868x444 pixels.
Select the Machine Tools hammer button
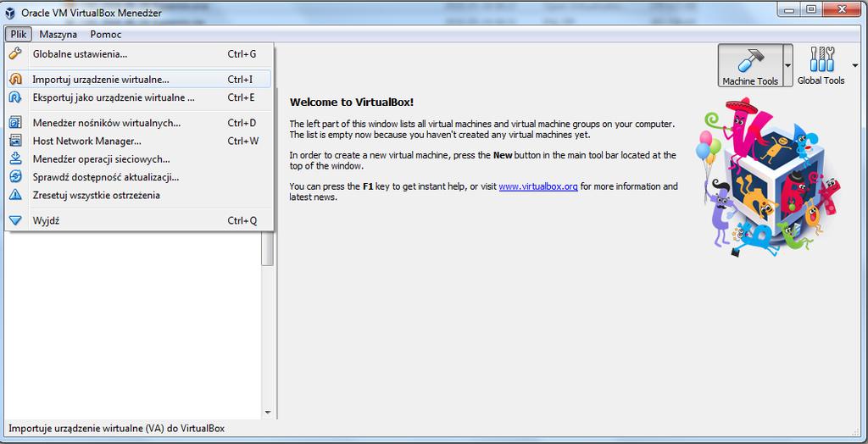(x=750, y=66)
